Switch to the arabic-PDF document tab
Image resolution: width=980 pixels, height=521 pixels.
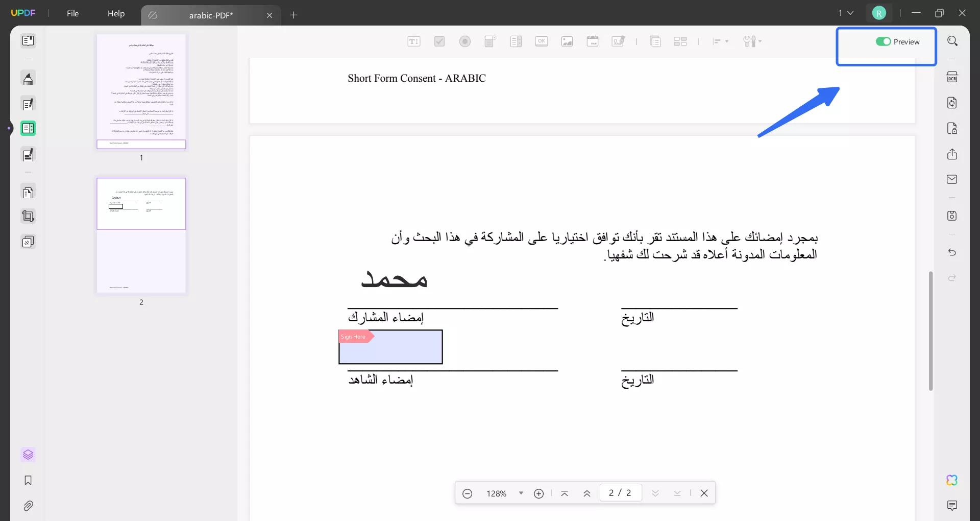[211, 15]
